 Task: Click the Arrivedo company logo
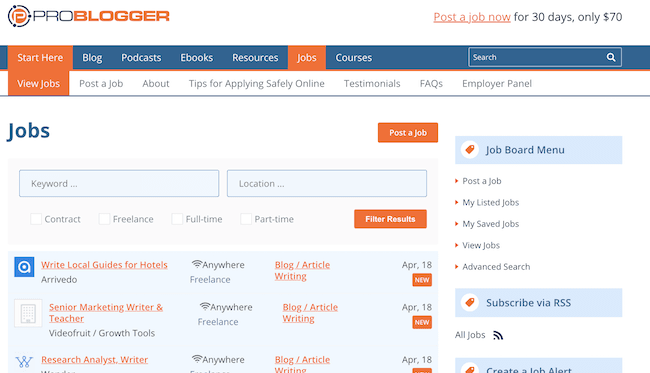tap(24, 267)
